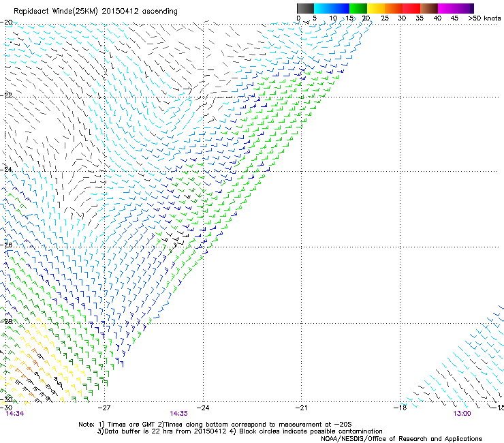
Task: Click the '-27' longitude label on bottom axis
Action: (x=104, y=408)
